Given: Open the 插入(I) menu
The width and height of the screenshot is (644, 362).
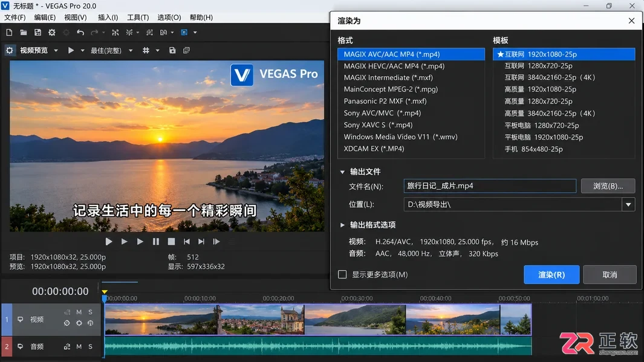Looking at the screenshot, I should (x=108, y=18).
